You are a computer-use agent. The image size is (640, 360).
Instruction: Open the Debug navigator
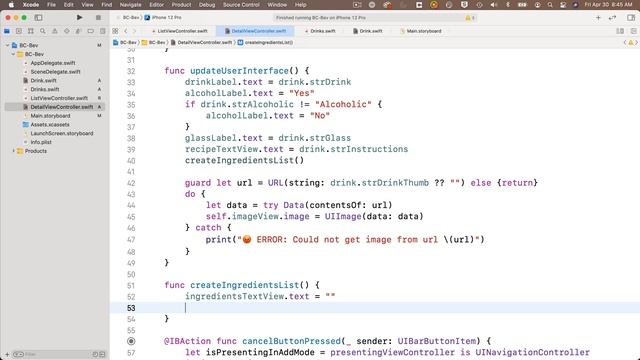point(78,31)
